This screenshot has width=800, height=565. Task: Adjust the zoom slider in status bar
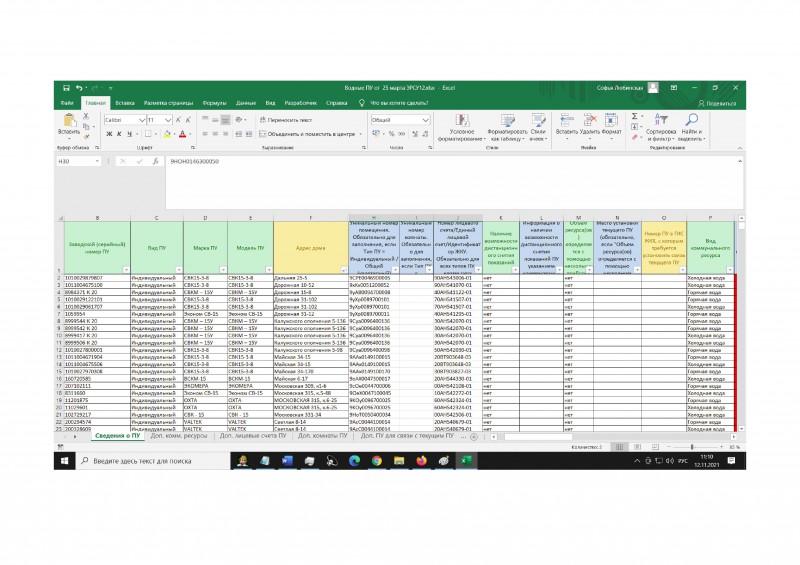click(692, 447)
